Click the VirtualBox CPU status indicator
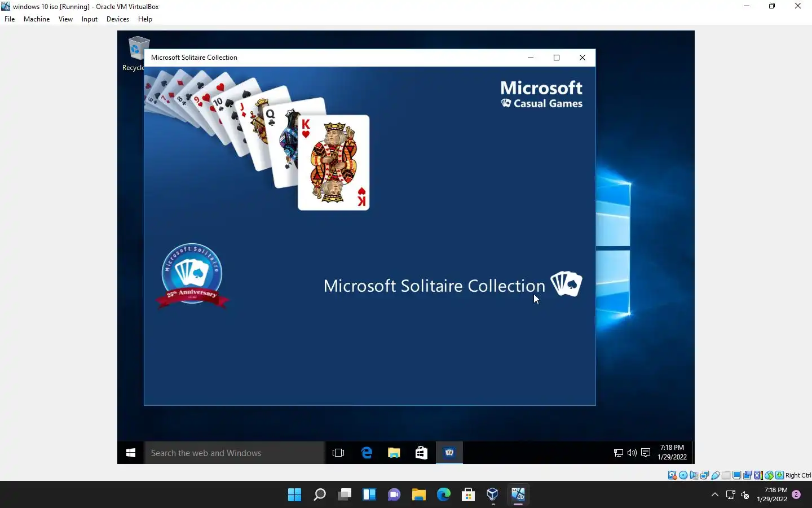The image size is (812, 508). (x=758, y=475)
